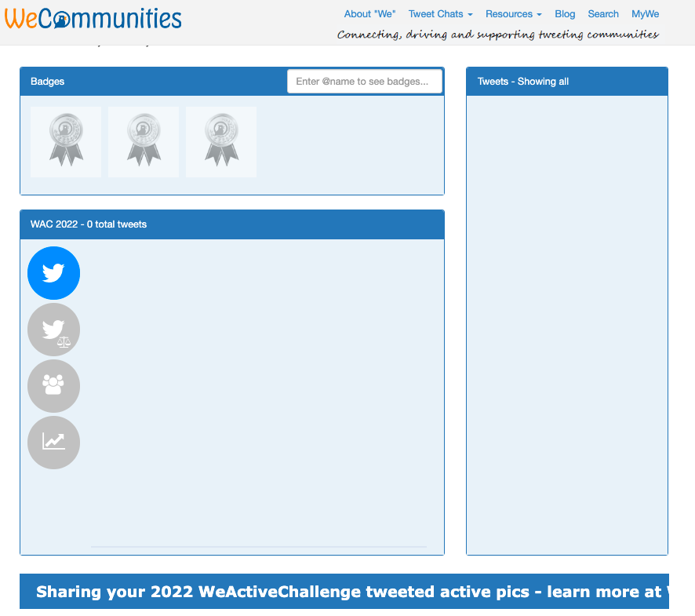Open the moderated tweets view with the scales icon
This screenshot has height=616, width=695.
click(53, 329)
